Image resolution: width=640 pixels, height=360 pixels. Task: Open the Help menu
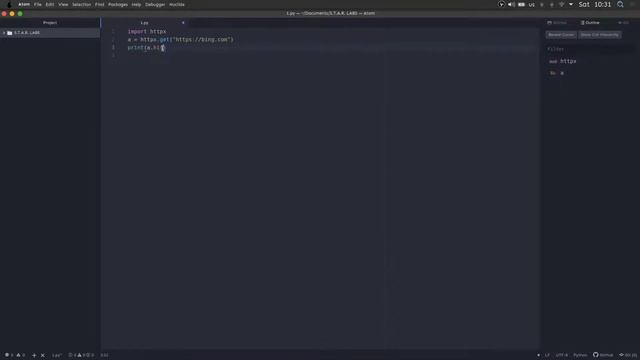point(136,4)
